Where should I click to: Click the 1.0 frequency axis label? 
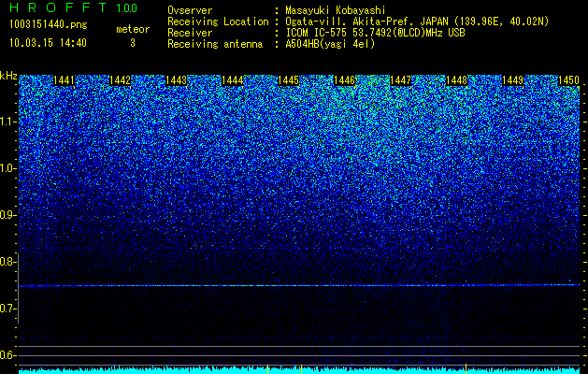point(7,168)
